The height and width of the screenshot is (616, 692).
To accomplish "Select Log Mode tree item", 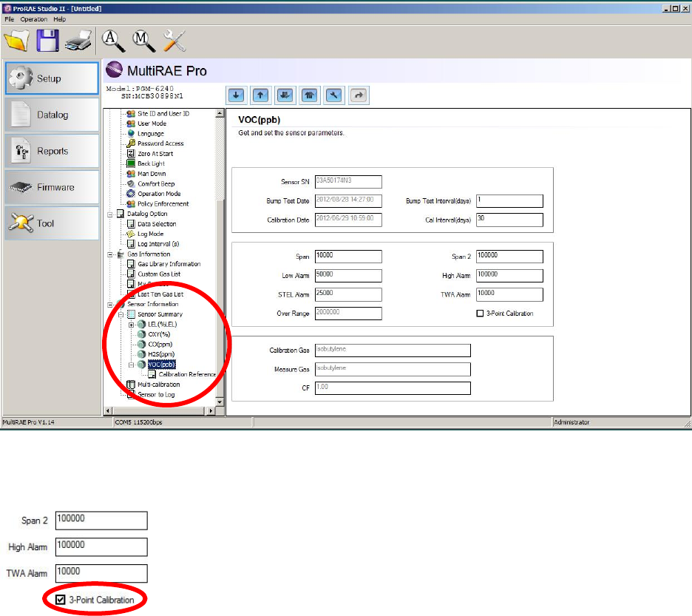I will tap(151, 234).
